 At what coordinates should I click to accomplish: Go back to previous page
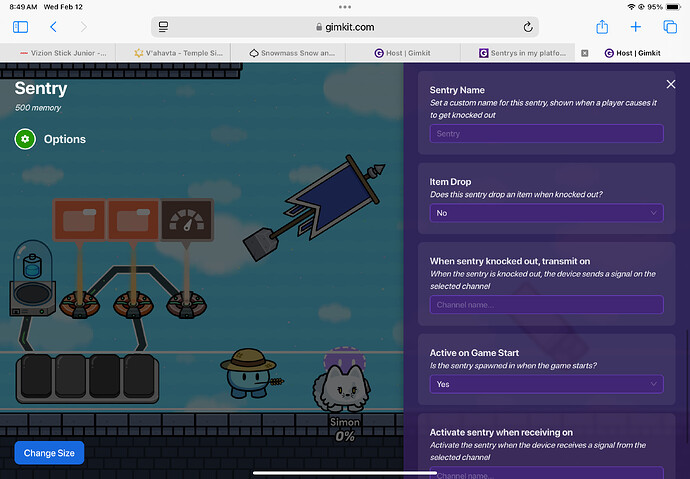[x=53, y=27]
